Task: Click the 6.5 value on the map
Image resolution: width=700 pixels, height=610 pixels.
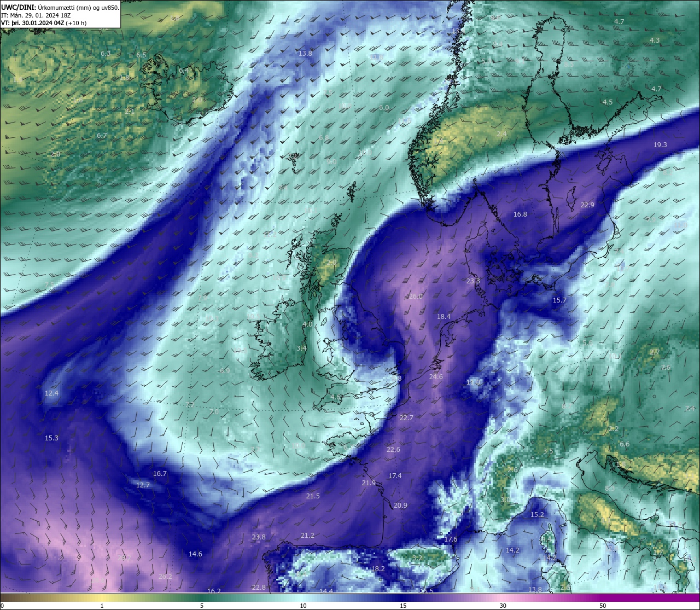Action: pyautogui.click(x=141, y=55)
